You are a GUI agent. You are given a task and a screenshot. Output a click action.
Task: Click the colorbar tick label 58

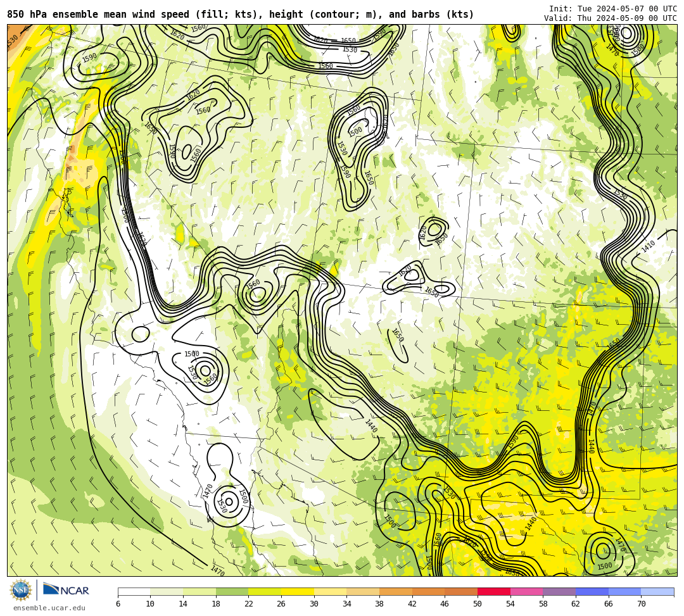coord(543,604)
